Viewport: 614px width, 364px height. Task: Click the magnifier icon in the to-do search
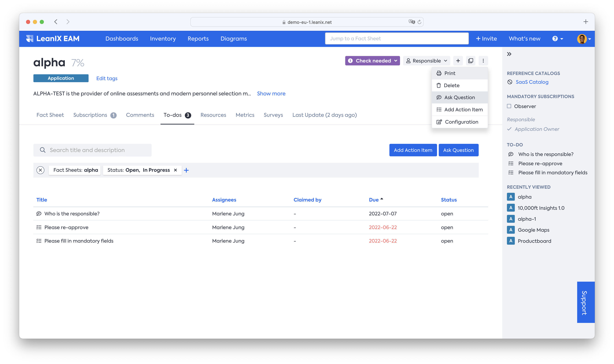pos(43,150)
